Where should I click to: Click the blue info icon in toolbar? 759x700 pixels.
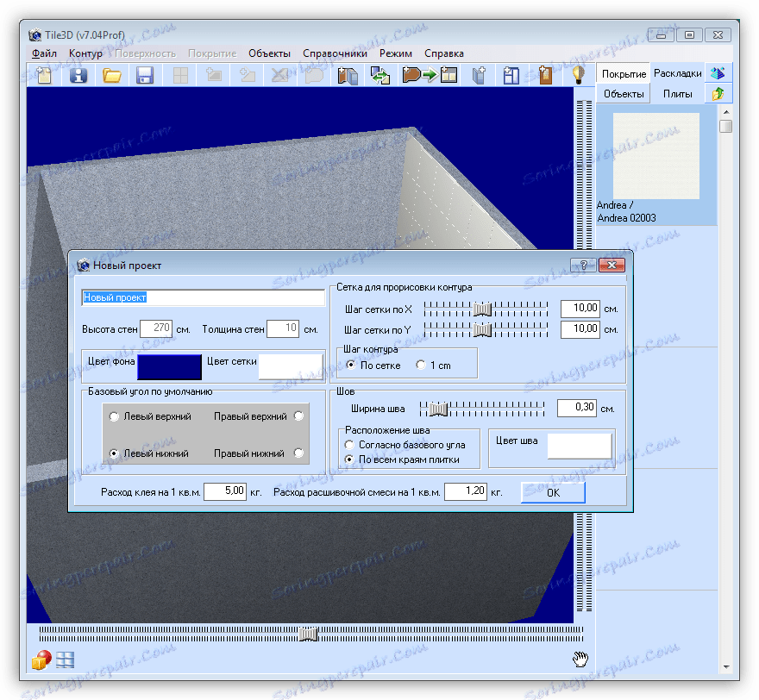[78, 75]
